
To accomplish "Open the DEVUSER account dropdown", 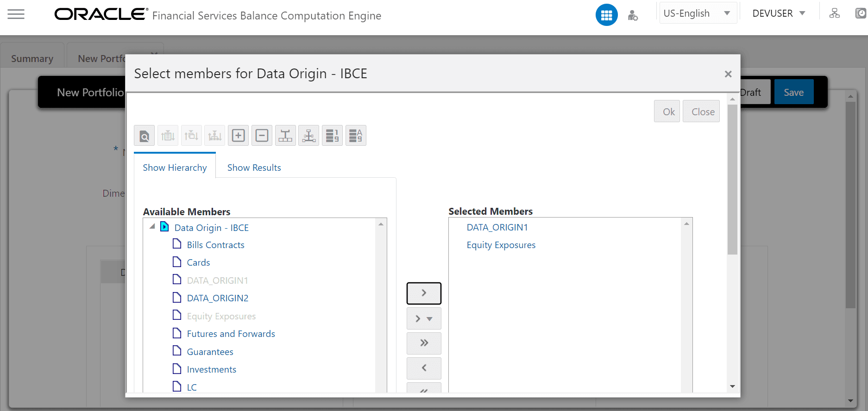I will pos(779,13).
